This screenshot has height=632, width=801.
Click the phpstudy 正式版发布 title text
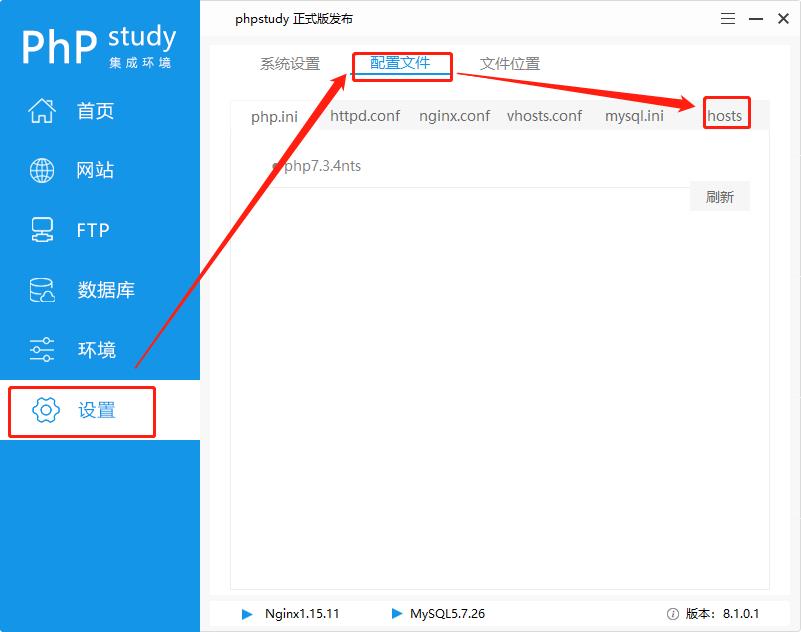(294, 19)
